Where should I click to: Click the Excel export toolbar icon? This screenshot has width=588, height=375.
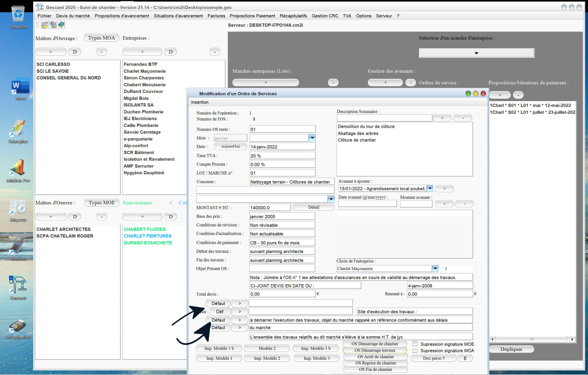pyautogui.click(x=53, y=25)
